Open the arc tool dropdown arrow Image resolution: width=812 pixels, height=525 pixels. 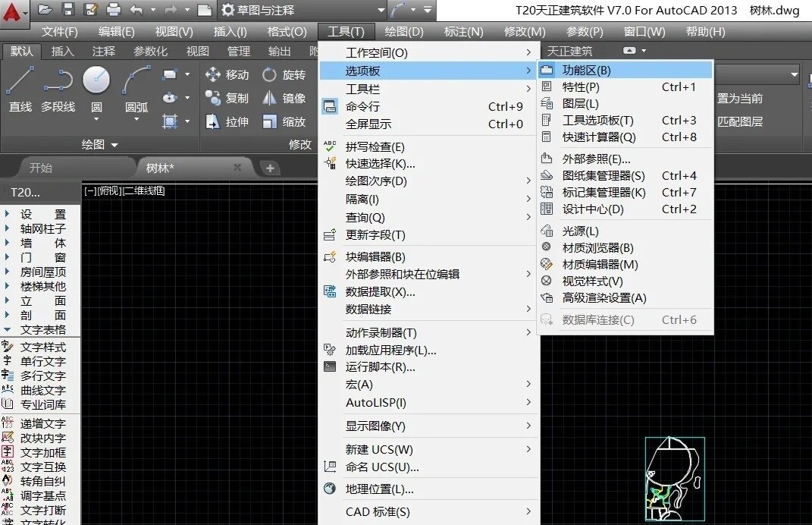point(136,119)
